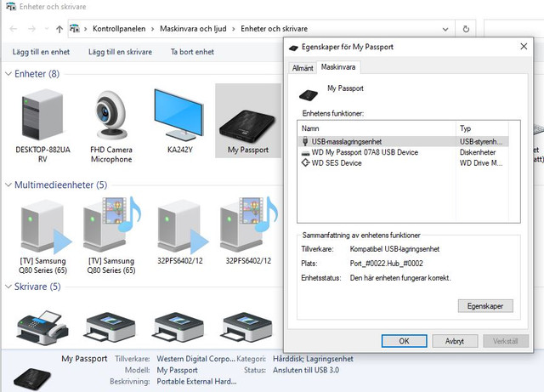This screenshot has height=392, width=544.
Task: Go forward with the forward arrow
Action: 31,29
